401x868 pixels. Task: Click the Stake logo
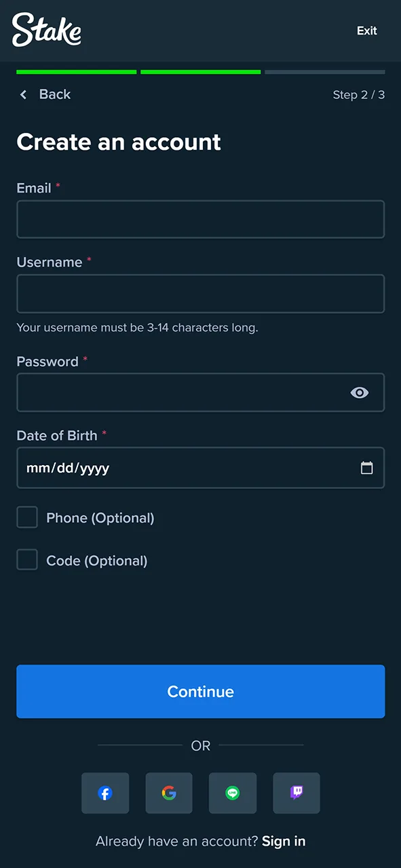pos(46,30)
